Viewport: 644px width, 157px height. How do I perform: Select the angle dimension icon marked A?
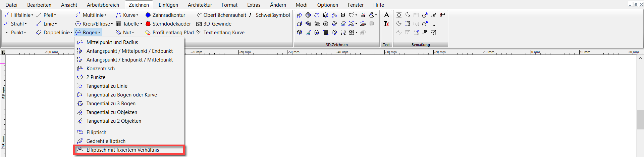[x=416, y=33]
